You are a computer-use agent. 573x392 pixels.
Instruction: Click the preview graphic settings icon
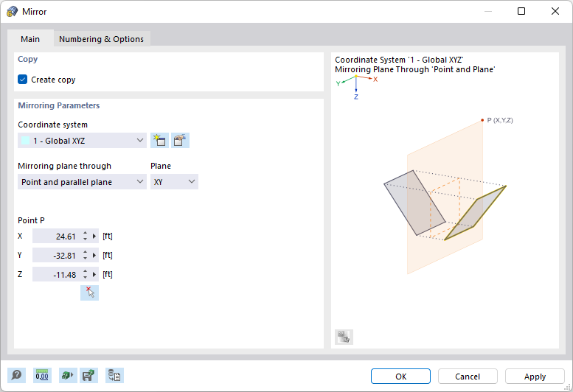pyautogui.click(x=344, y=337)
